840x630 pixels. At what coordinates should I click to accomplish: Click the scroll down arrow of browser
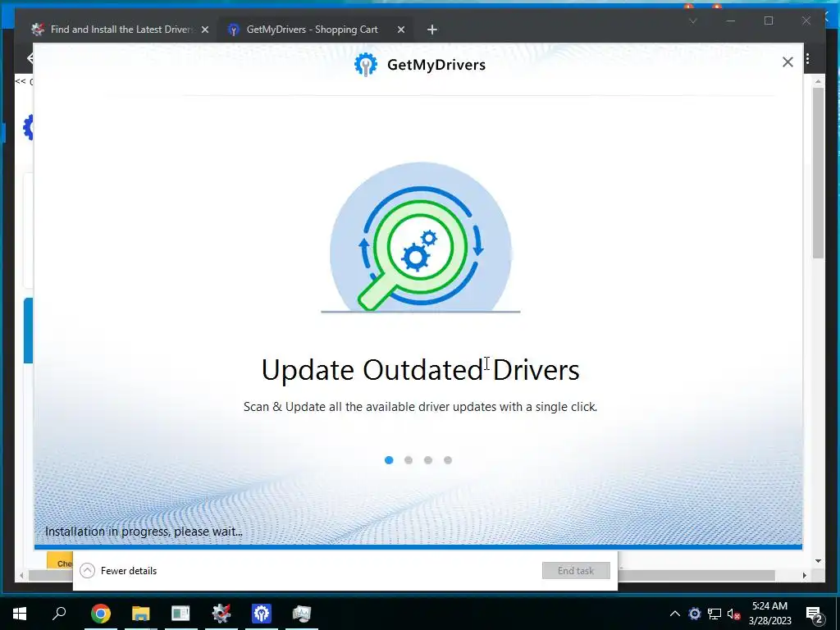coord(818,561)
